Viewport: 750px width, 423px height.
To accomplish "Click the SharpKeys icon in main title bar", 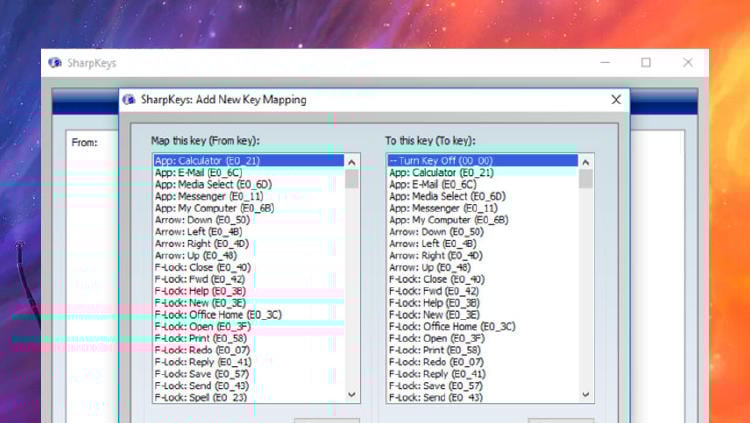I will [55, 63].
